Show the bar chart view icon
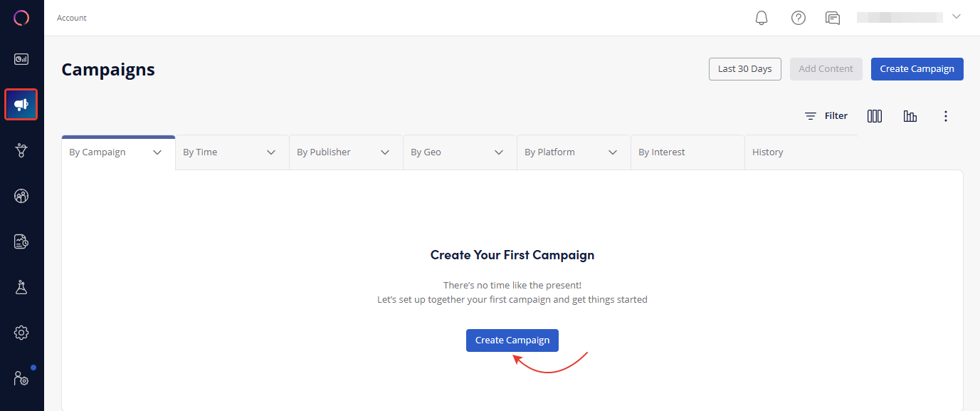The image size is (980, 411). pos(910,116)
